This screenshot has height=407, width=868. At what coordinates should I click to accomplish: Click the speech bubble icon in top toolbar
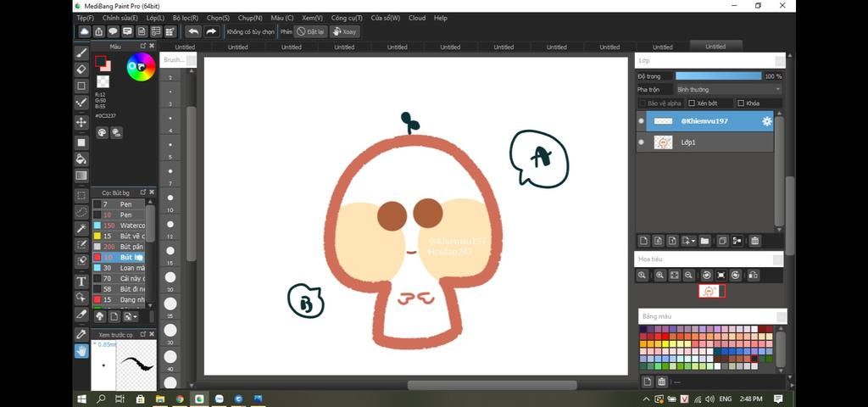113,31
